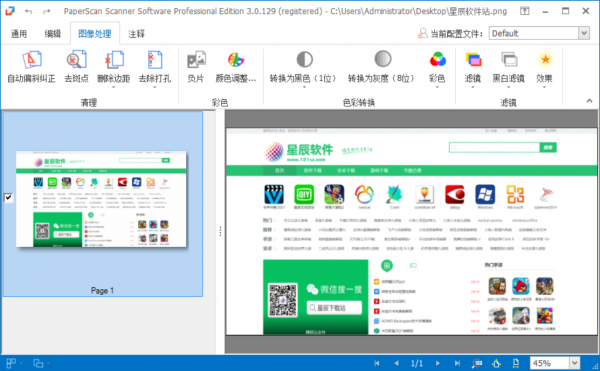Click the PaperScan app logo icon
This screenshot has height=371, width=600.
(10, 11)
